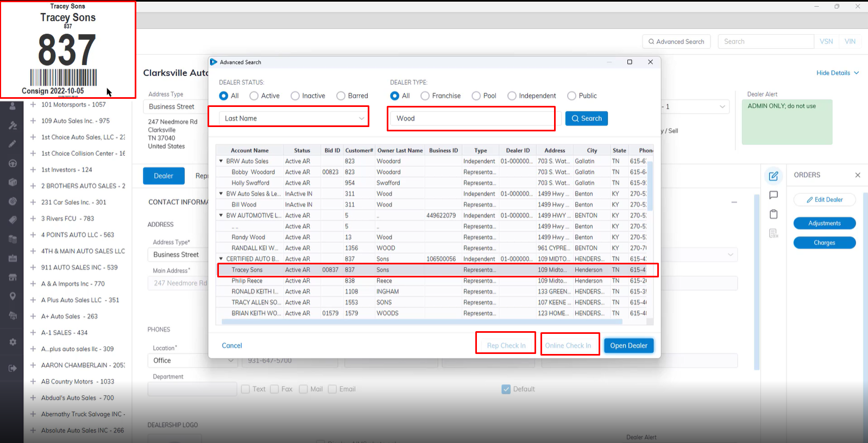Click the clipboard icon beside Orders panel
The width and height of the screenshot is (868, 443).
click(773, 214)
